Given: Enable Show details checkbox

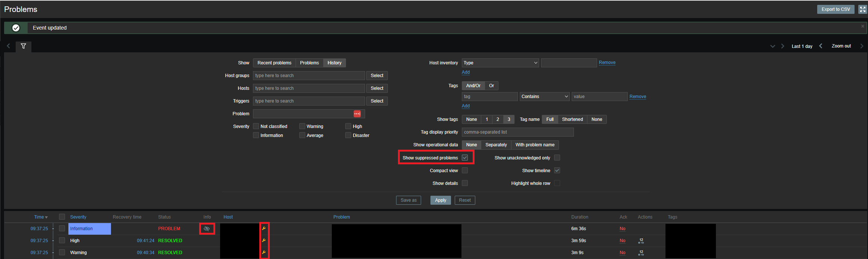Looking at the screenshot, I should click(465, 183).
